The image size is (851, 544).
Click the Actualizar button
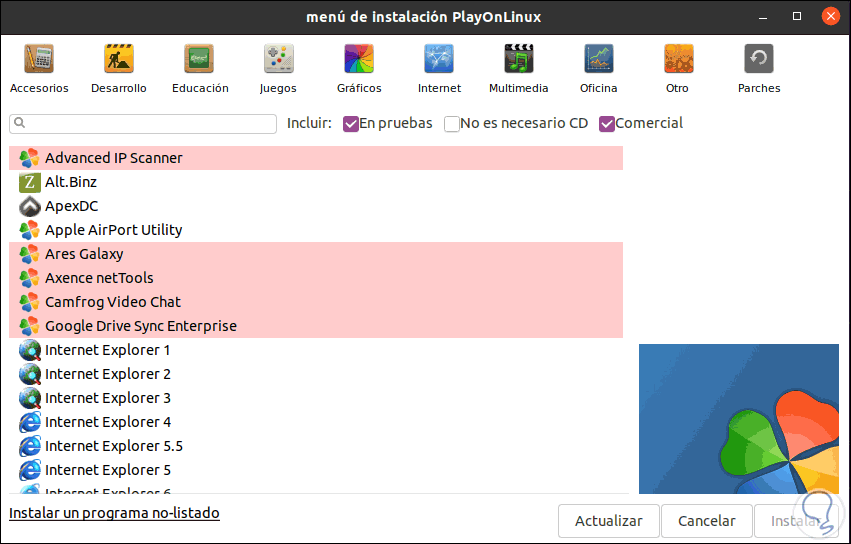tap(608, 521)
